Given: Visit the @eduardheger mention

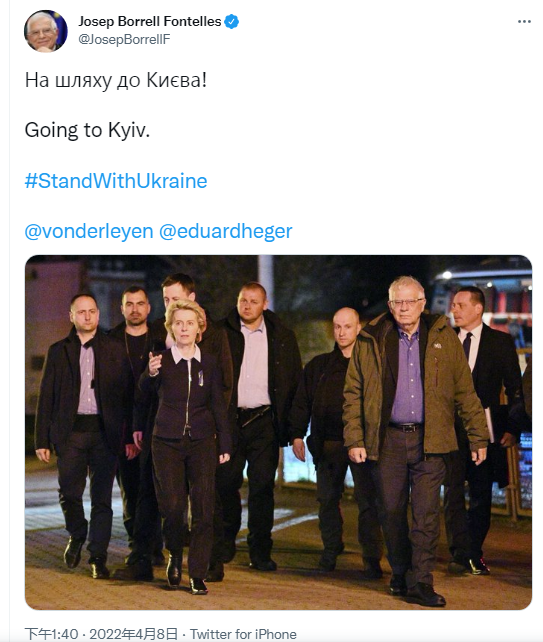Looking at the screenshot, I should click(225, 231).
